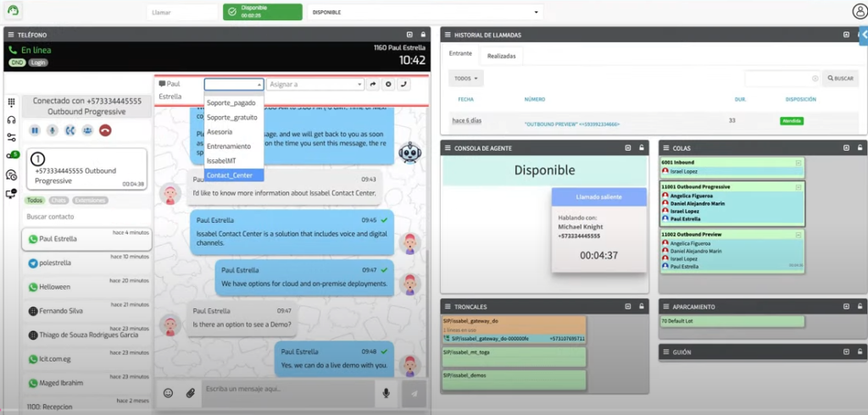Viewport: 868px width, 415px height.
Task: Open the polestrella Telegram conversation
Action: [x=87, y=263]
